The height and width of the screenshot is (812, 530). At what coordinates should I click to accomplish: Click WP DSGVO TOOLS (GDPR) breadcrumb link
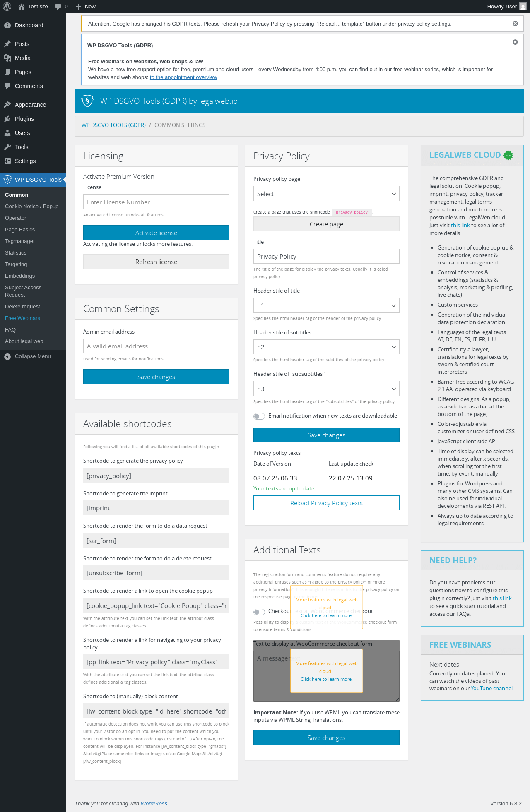point(113,125)
